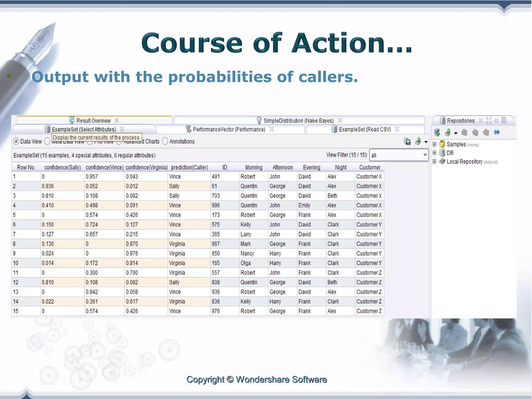The image size is (532, 399).
Task: Open the import dropdown arrow in the Repositories toolbar
Action: (456, 133)
